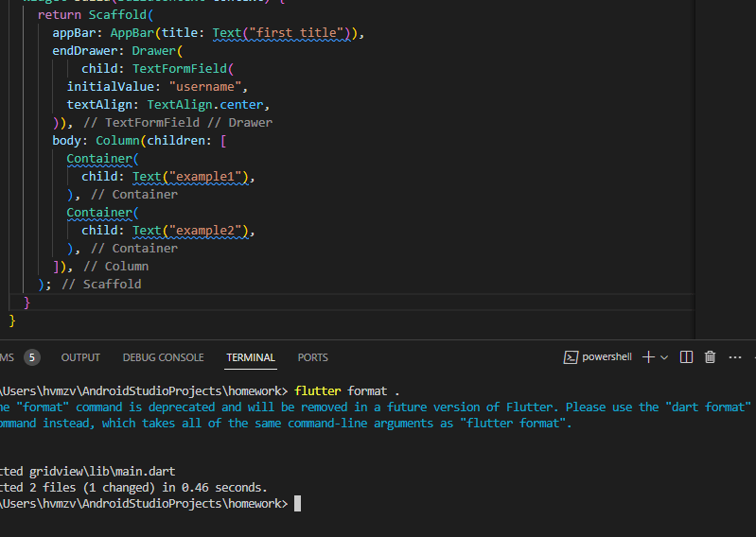Click the TextFormField widget name
Image resolution: width=756 pixels, height=537 pixels.
click(180, 68)
